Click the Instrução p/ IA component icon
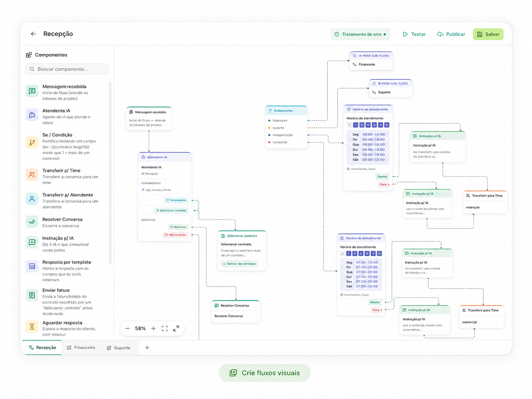532x399 pixels. (32, 242)
